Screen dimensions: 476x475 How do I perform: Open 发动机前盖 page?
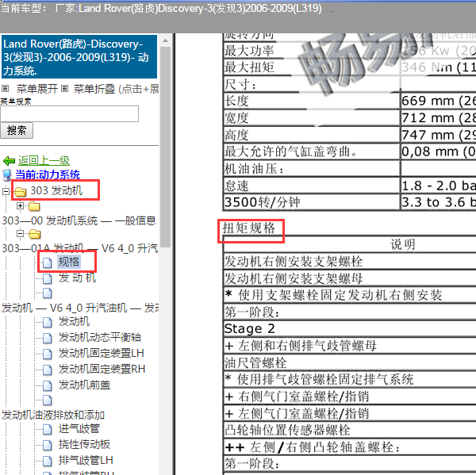84,385
